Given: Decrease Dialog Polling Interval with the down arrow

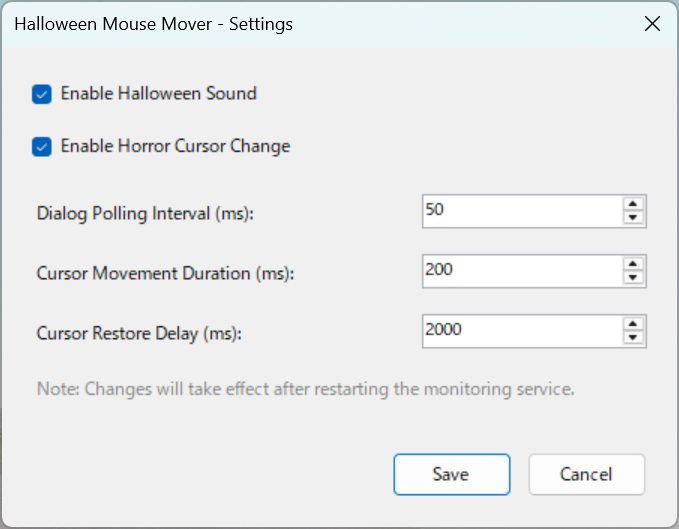Looking at the screenshot, I should tap(632, 218).
